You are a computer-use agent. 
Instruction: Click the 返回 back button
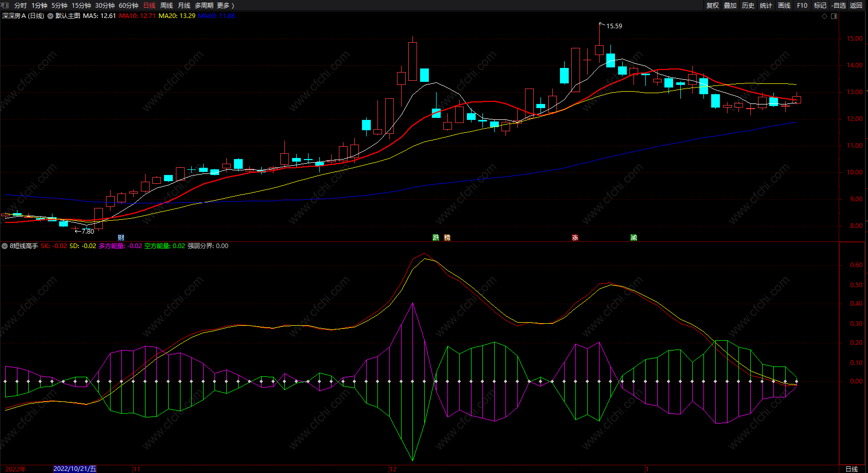click(856, 5)
